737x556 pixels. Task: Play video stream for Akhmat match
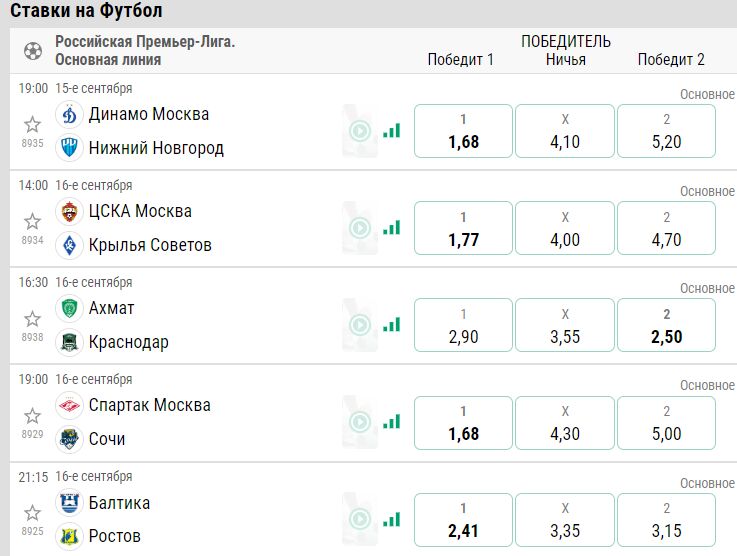(x=360, y=325)
